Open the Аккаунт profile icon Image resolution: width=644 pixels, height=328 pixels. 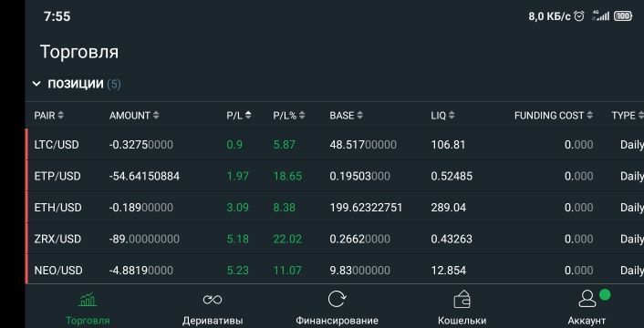(587, 299)
